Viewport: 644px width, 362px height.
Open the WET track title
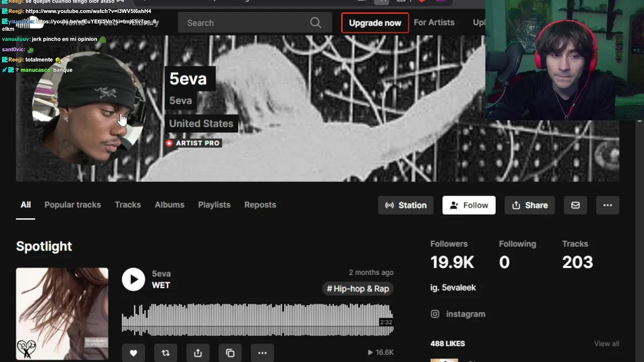tap(161, 285)
